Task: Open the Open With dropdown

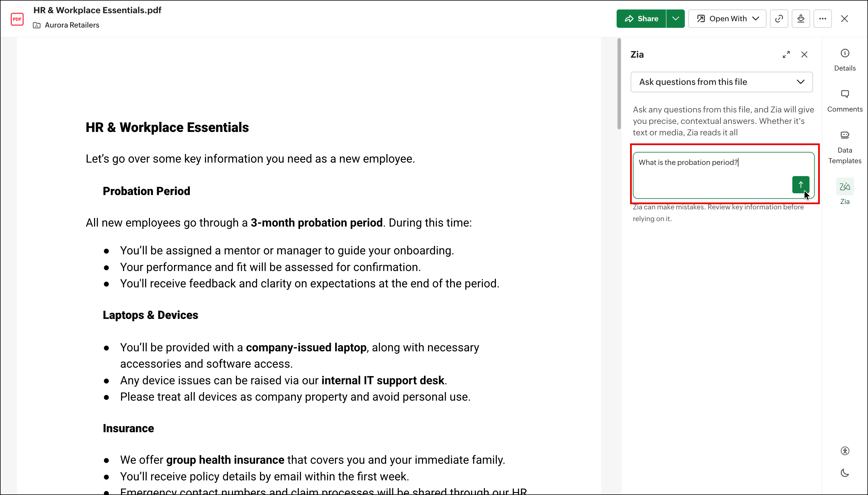Action: point(727,19)
